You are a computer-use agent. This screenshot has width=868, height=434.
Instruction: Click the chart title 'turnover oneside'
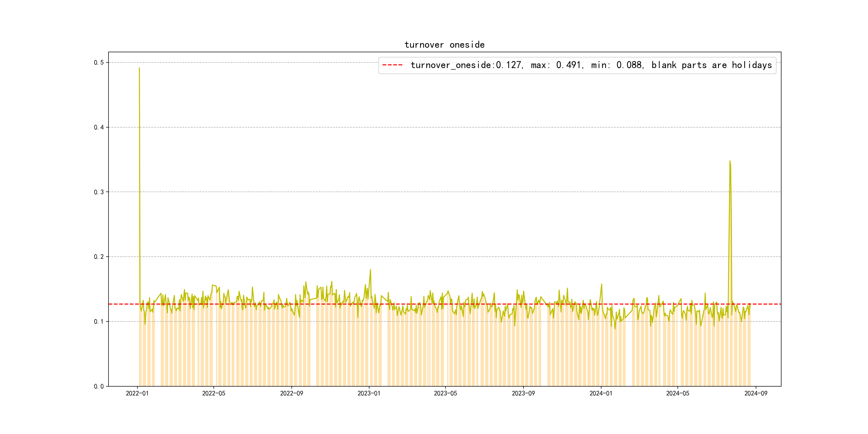pyautogui.click(x=444, y=45)
